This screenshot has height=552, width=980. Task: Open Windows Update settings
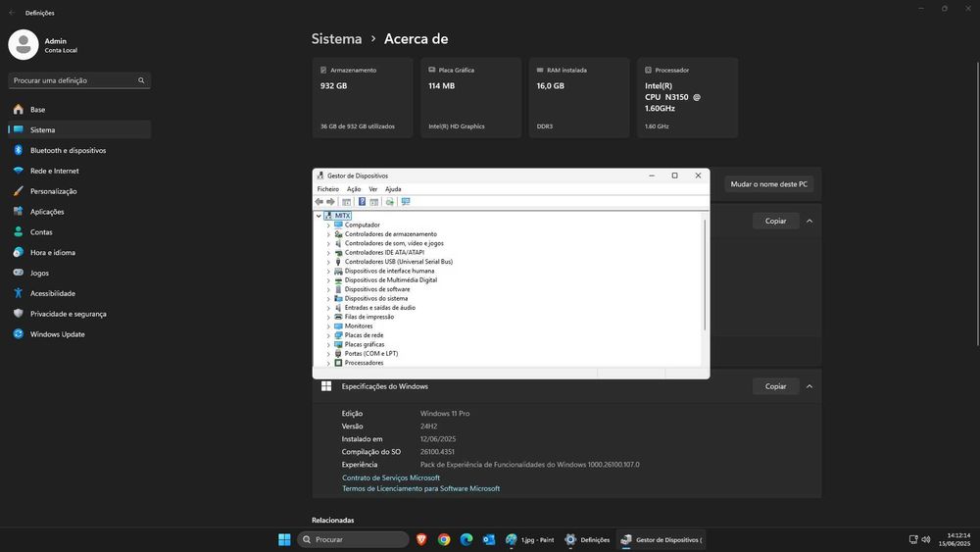pos(79,333)
